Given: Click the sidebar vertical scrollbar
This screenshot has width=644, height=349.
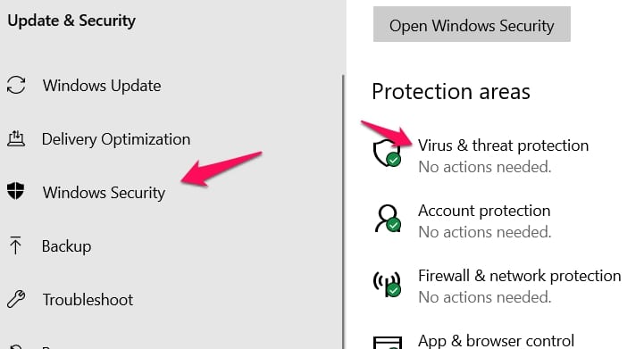Looking at the screenshot, I should pyautogui.click(x=343, y=212).
